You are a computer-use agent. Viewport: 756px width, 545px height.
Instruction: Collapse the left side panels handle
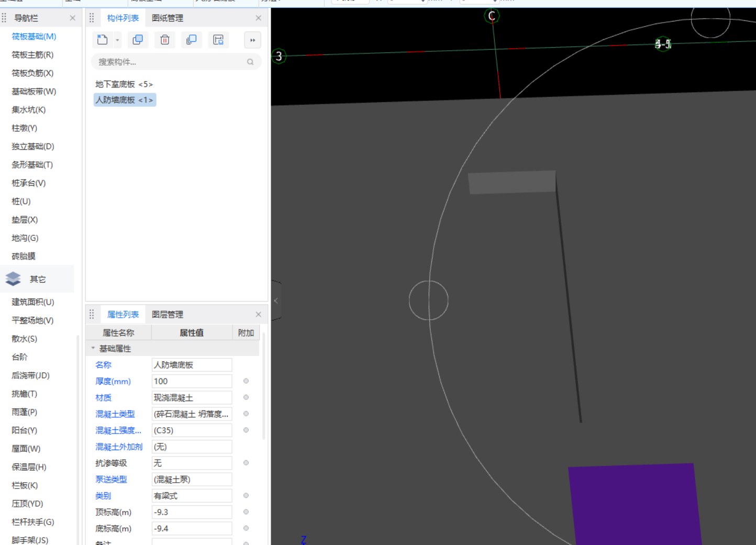[x=276, y=301]
